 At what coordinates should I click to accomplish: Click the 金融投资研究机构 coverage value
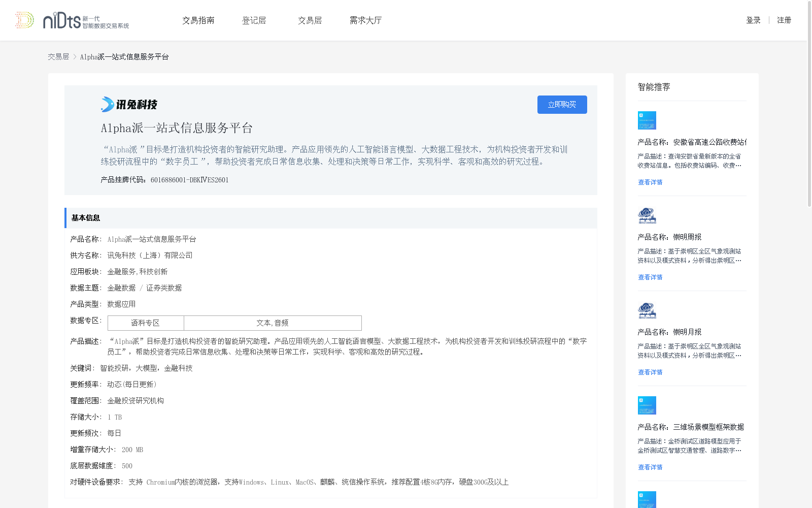136,401
